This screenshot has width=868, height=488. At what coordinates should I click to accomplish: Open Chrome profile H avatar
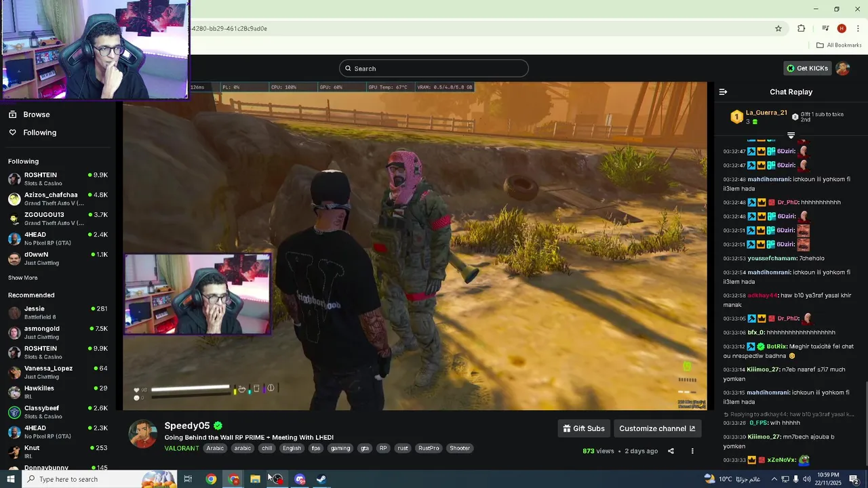[x=842, y=28]
